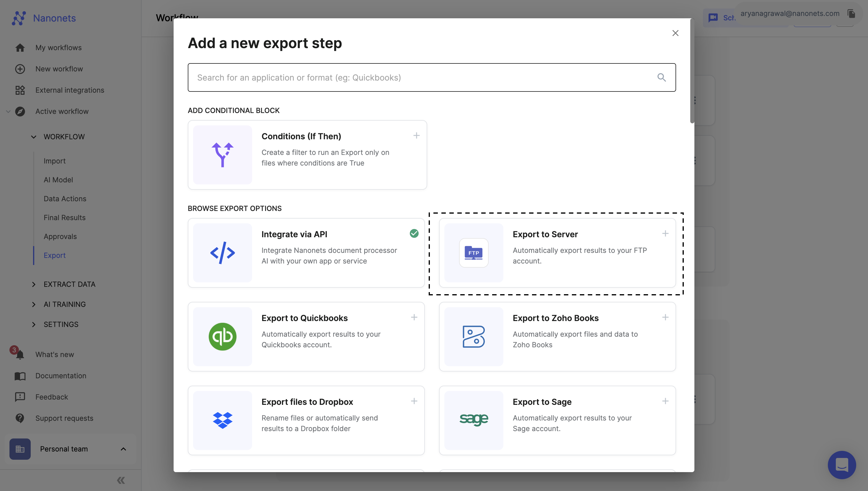Open External integrations
The image size is (868, 491).
pyautogui.click(x=70, y=90)
